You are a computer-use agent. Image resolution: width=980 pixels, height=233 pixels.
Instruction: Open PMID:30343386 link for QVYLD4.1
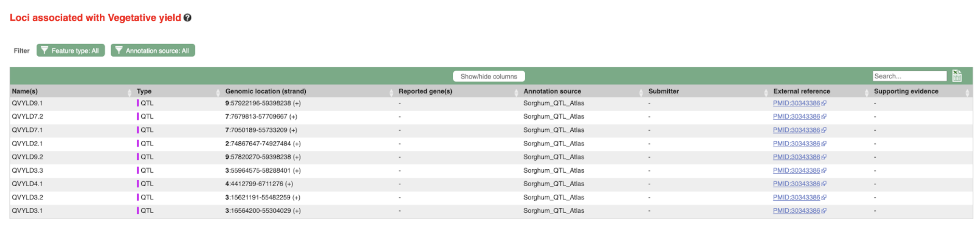tap(796, 184)
